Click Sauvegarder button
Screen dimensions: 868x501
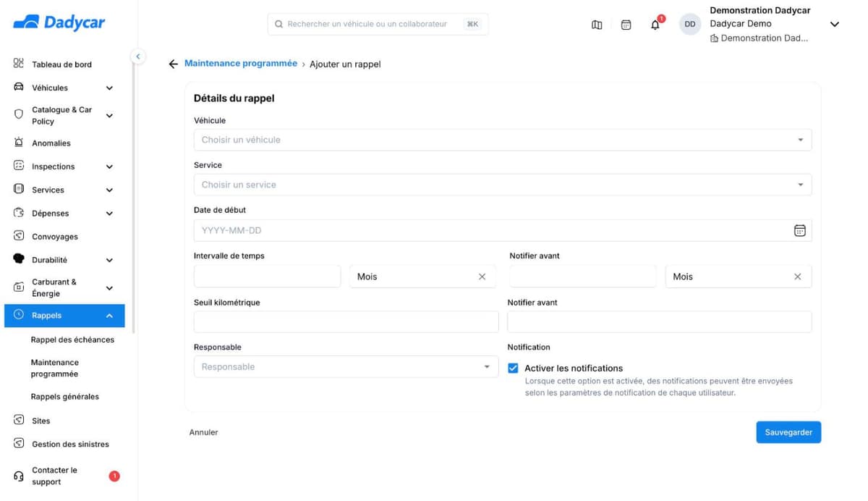pyautogui.click(x=788, y=432)
